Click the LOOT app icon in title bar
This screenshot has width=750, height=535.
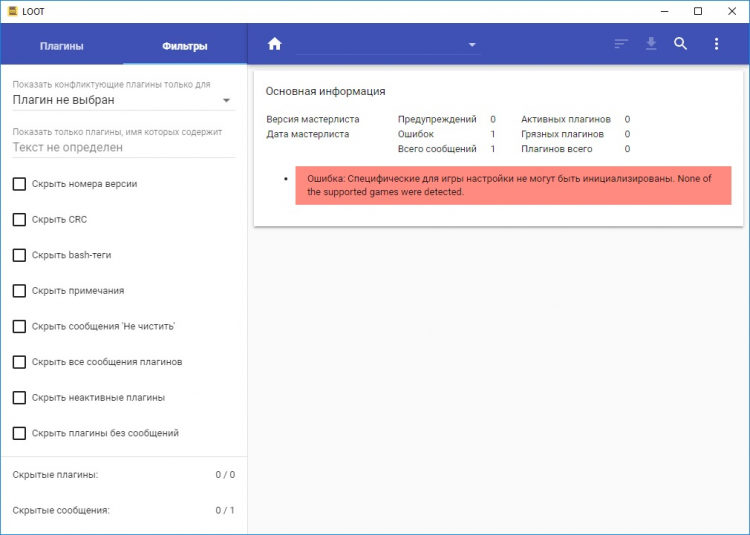13,11
